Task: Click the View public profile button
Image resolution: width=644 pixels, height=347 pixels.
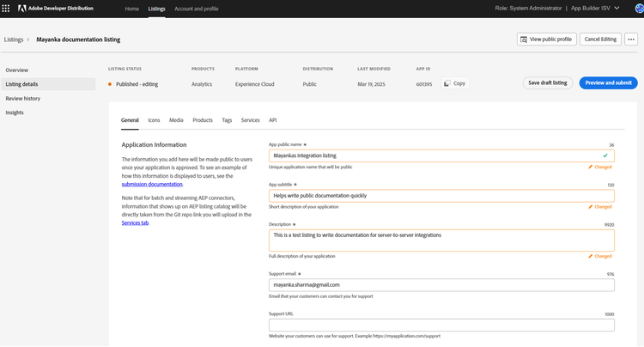Action: (546, 39)
